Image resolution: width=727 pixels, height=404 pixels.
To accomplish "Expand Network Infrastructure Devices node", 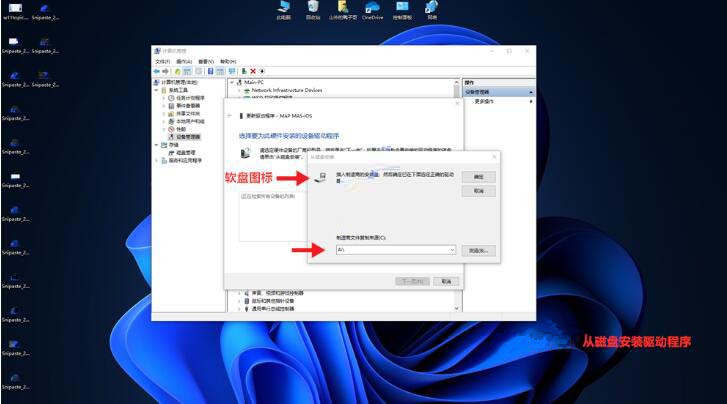I will click(239, 90).
